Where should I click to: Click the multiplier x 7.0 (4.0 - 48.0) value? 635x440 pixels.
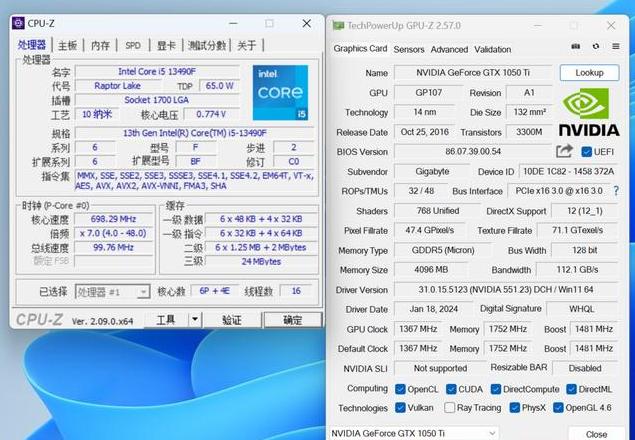tap(113, 233)
